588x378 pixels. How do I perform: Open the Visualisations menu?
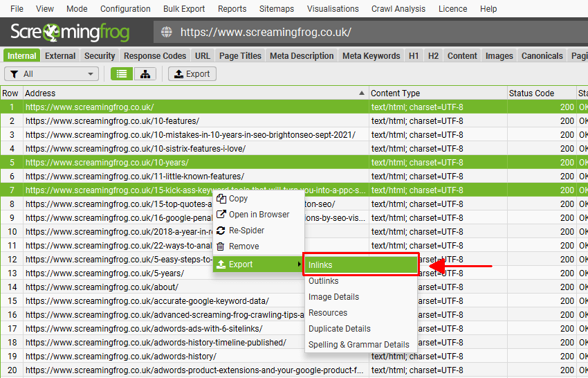(333, 8)
